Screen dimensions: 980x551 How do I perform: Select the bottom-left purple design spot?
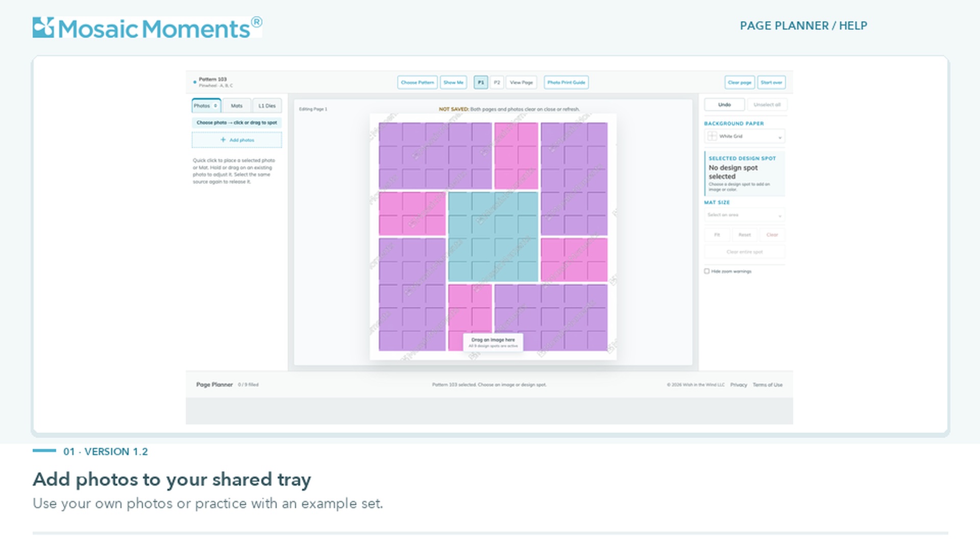point(412,294)
